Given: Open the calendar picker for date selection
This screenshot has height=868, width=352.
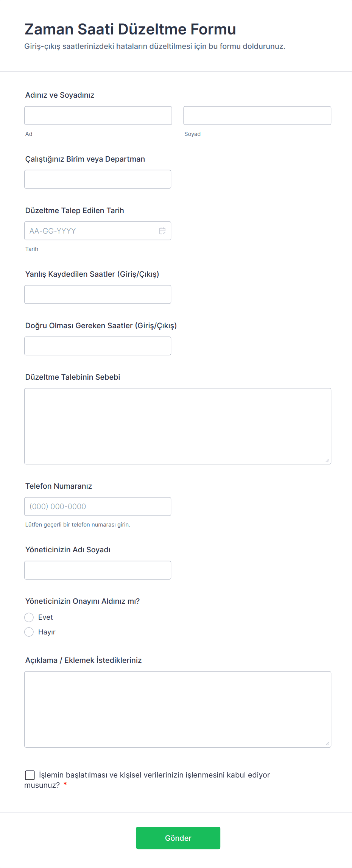Looking at the screenshot, I should (x=162, y=231).
